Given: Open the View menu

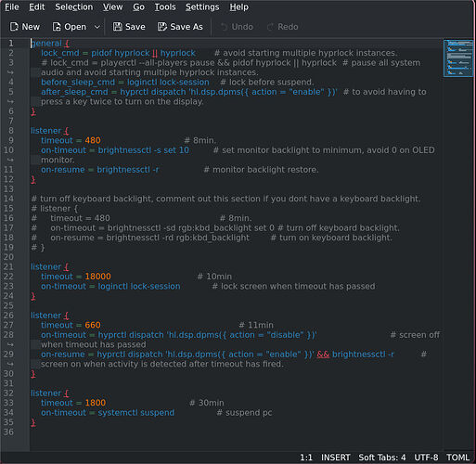Looking at the screenshot, I should (112, 6).
